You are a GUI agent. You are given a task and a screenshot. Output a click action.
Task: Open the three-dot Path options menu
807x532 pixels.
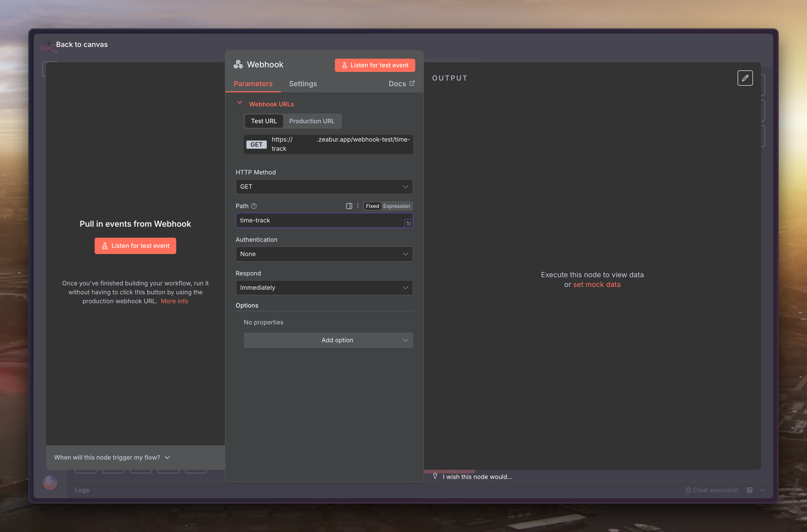pos(358,206)
